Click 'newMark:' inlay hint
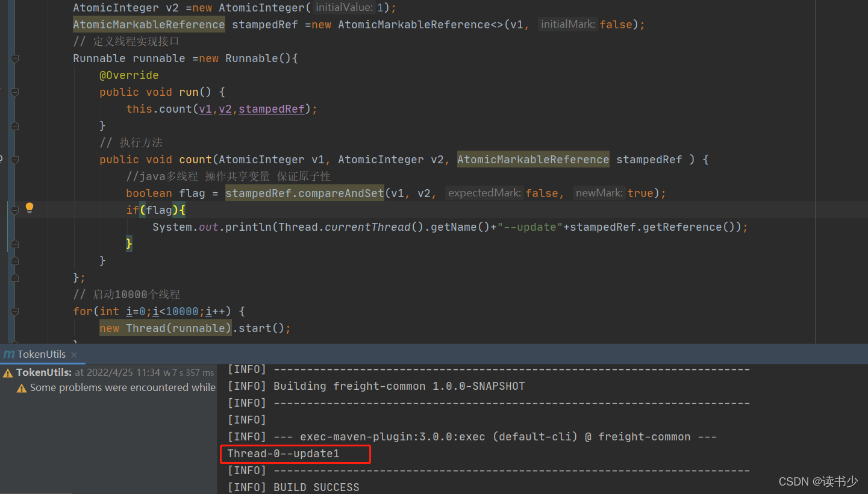Screen dimensions: 868x494 (599, 193)
